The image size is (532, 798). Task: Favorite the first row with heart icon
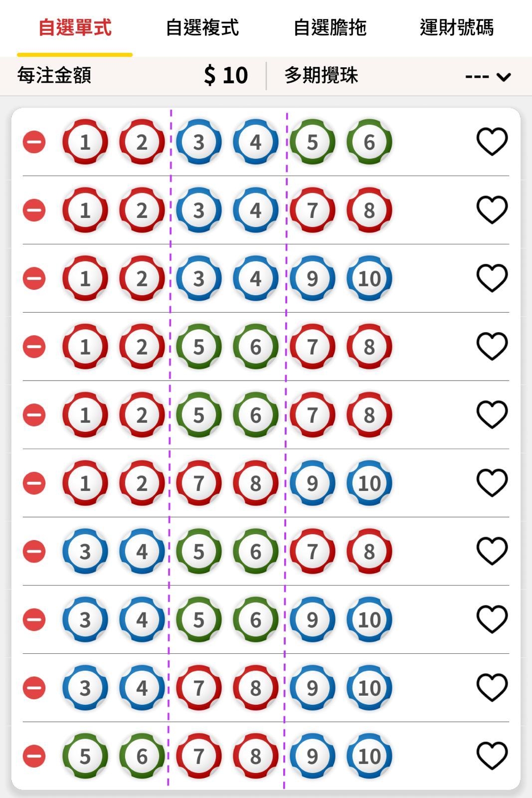click(x=492, y=142)
